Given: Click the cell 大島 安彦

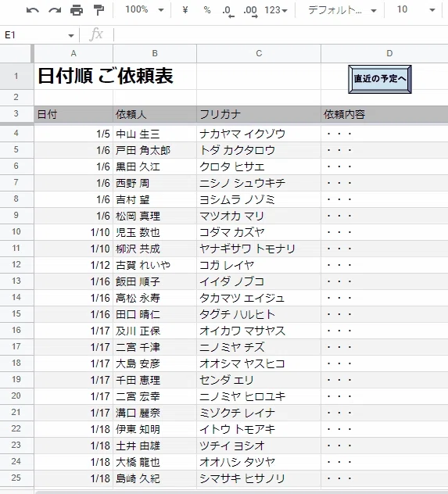Looking at the screenshot, I should click(x=155, y=363).
